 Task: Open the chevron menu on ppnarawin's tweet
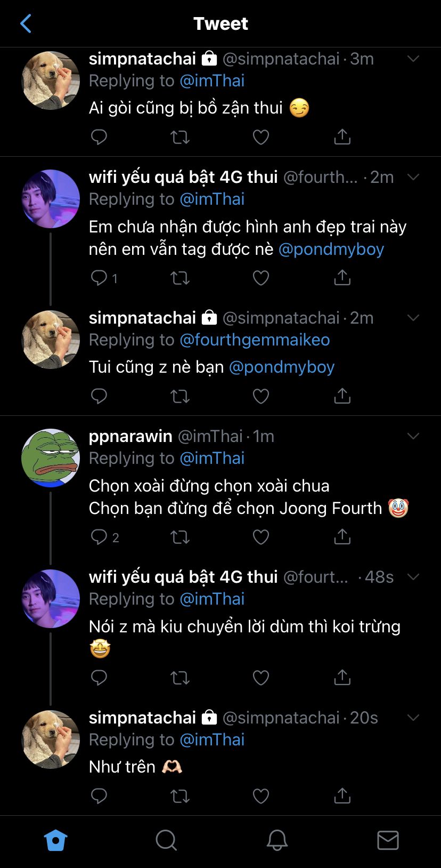[x=413, y=436]
